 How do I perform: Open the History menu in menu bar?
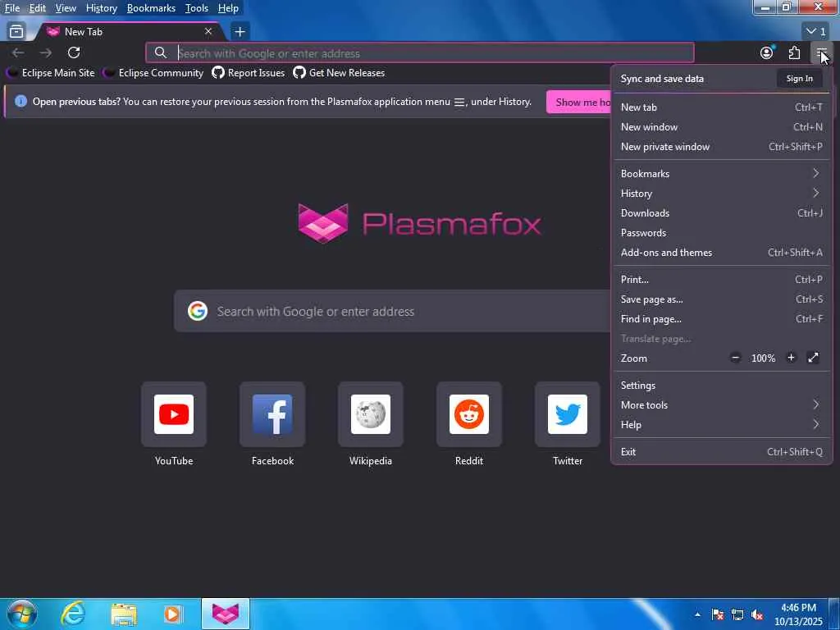point(102,8)
